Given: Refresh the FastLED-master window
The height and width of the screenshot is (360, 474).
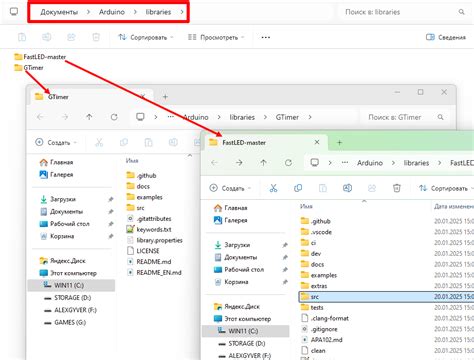Looking at the screenshot, I should coord(288,163).
